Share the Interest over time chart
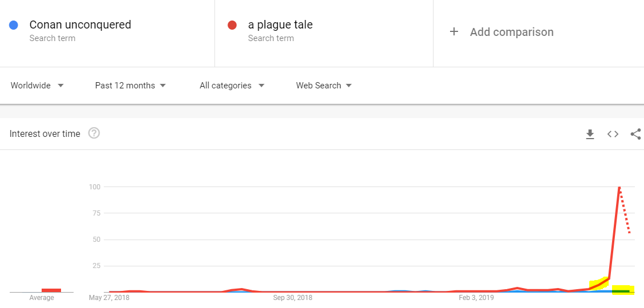The height and width of the screenshot is (308, 644). click(636, 134)
